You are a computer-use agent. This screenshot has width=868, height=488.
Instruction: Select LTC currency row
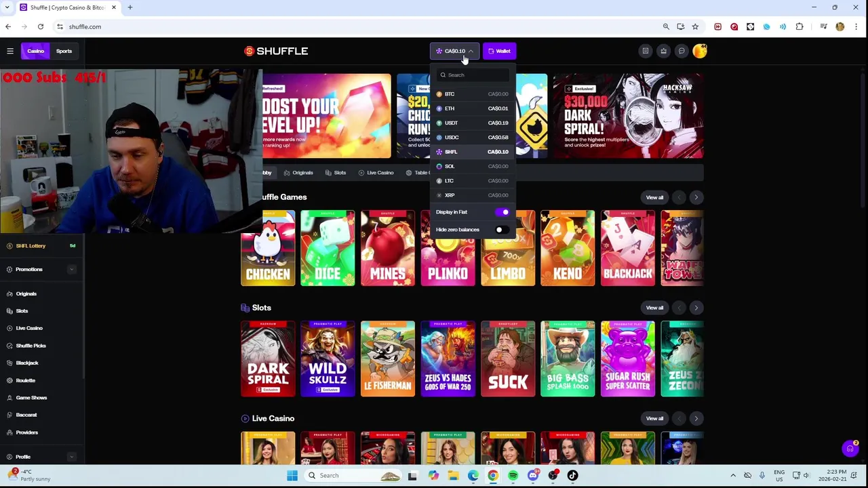click(472, 180)
